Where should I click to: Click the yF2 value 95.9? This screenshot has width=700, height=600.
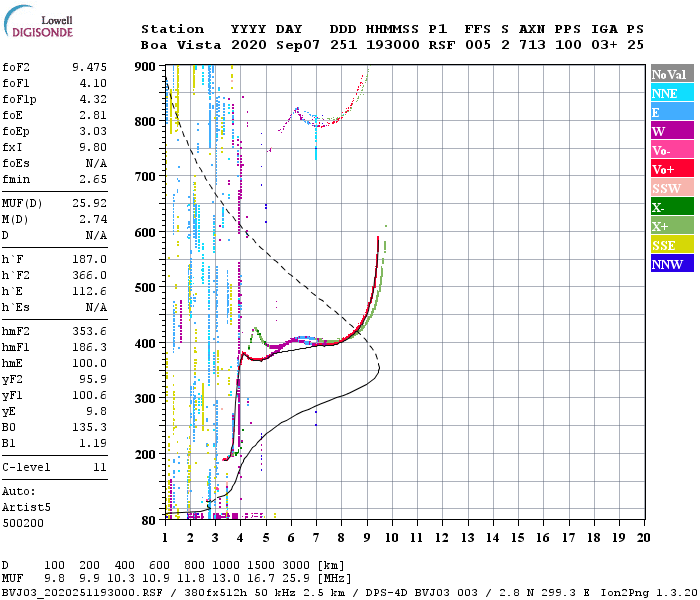coord(93,379)
